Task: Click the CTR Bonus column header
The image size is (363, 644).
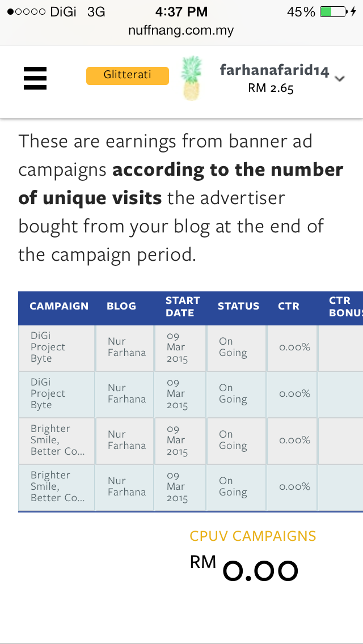Action: [x=344, y=306]
